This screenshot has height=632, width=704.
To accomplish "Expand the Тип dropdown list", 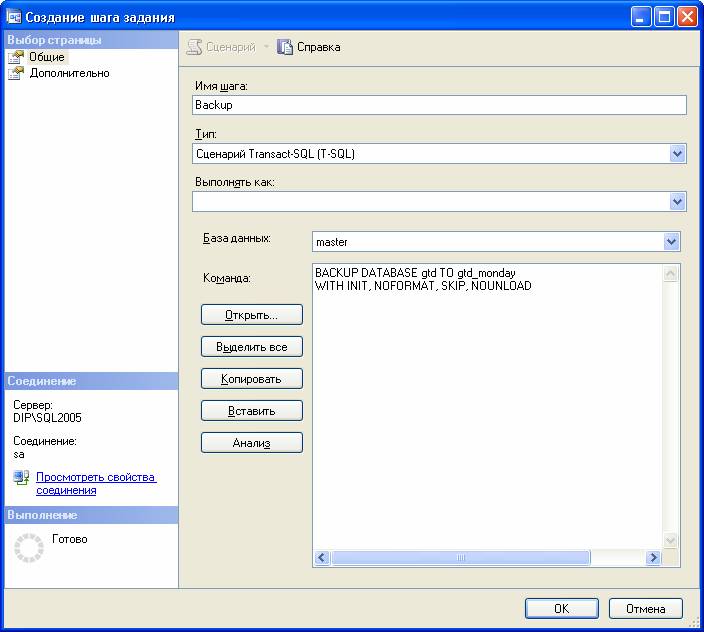I will [677, 154].
